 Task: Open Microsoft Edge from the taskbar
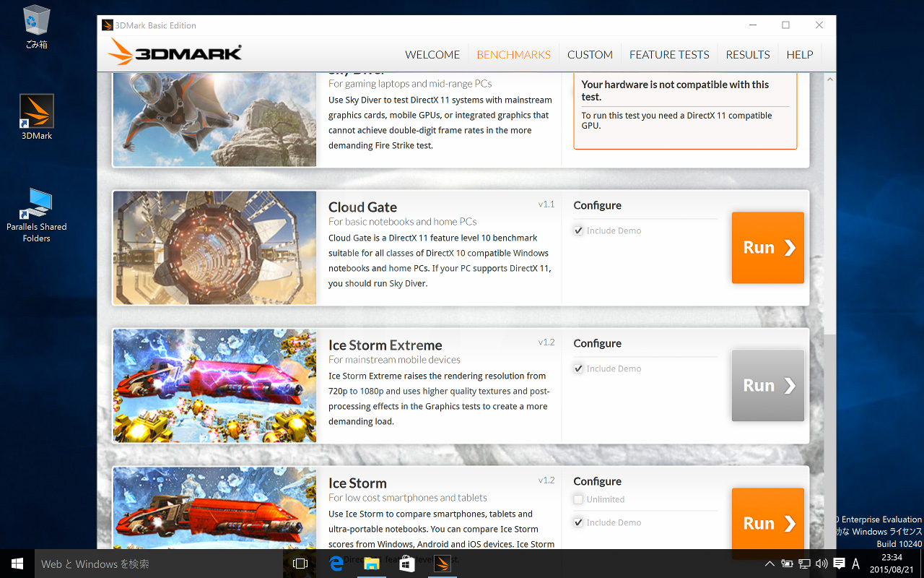[336, 564]
